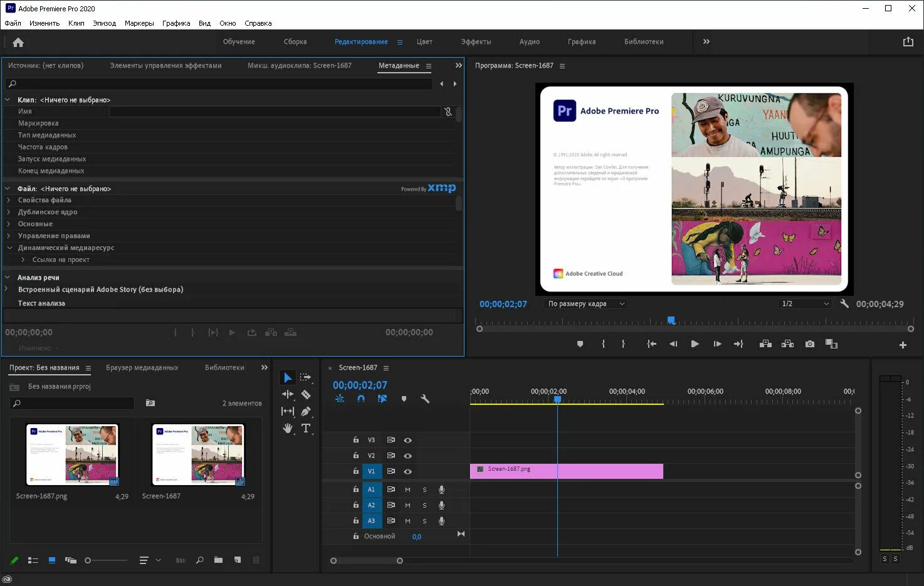The height and width of the screenshot is (586, 924).
Task: Select the Pen tool
Action: 306,412
